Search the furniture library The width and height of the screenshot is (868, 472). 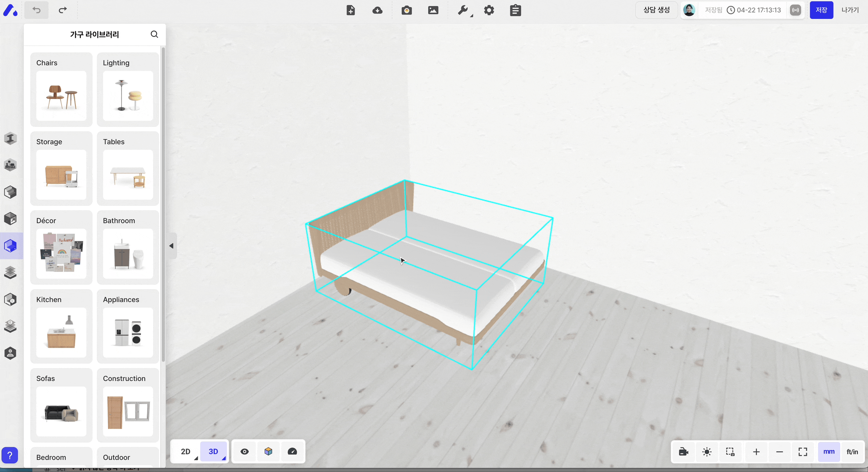click(x=154, y=34)
